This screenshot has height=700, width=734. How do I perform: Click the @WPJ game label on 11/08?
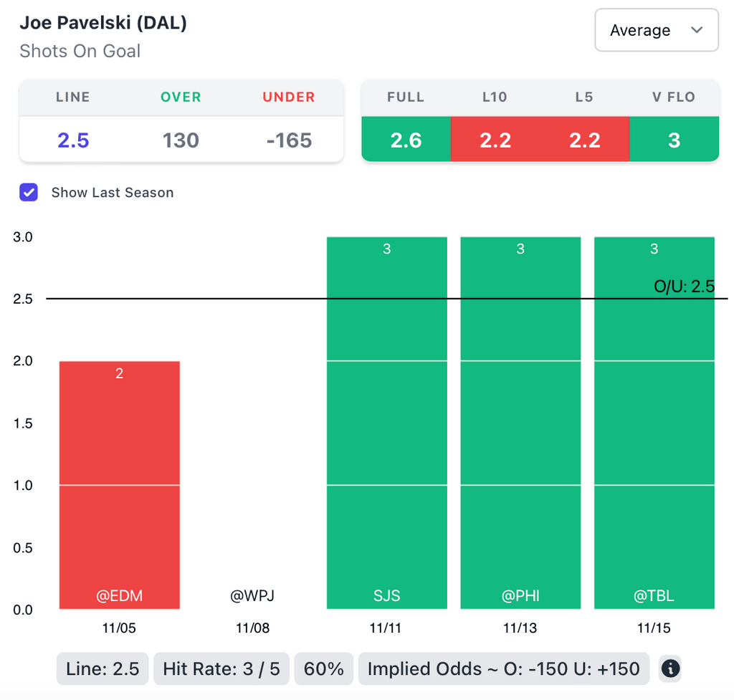point(252,595)
